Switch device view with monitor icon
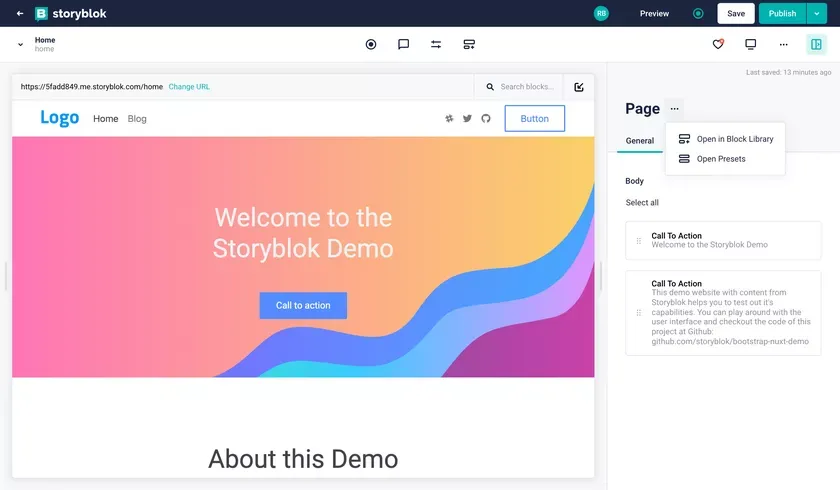Screen dimensions: 840x490 [x=751, y=44]
